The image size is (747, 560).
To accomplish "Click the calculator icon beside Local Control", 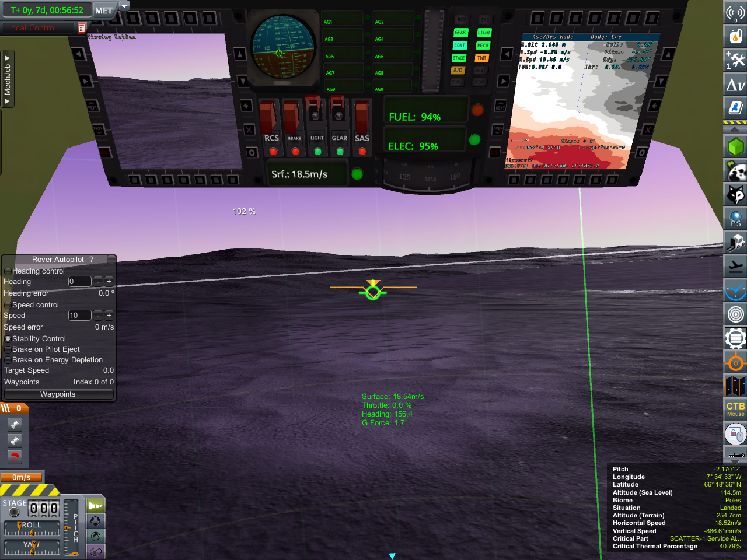I will (82, 27).
